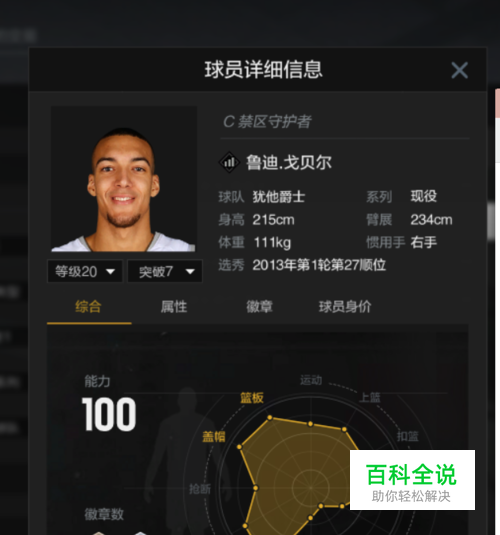
Task: Select the 篮板 rebound radar label
Action: [252, 398]
